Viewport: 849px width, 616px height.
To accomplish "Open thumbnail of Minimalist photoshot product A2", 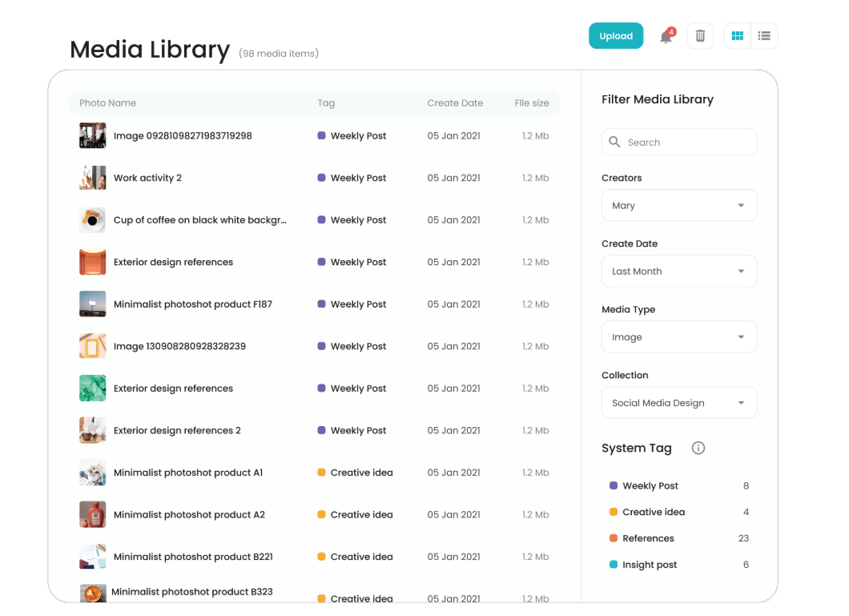I will [x=93, y=514].
